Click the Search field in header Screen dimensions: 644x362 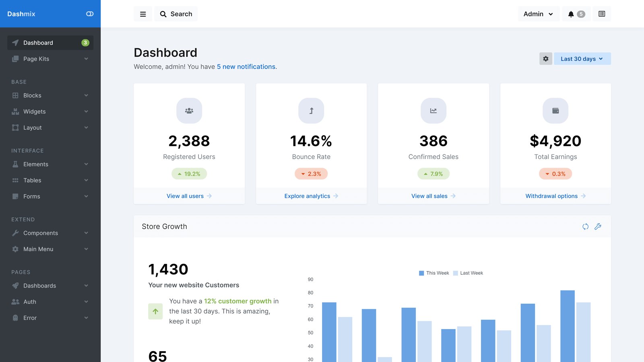coord(176,14)
